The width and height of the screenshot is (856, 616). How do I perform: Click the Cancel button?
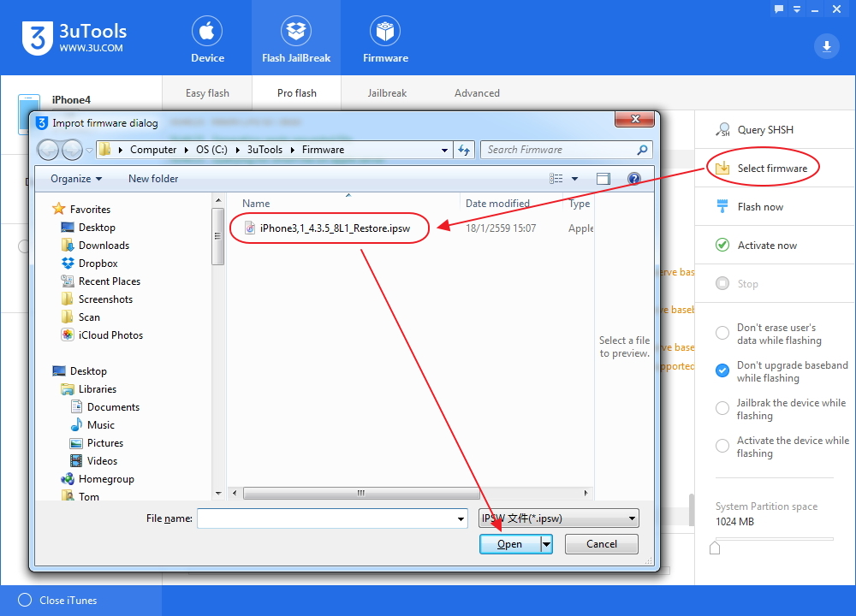tap(602, 544)
